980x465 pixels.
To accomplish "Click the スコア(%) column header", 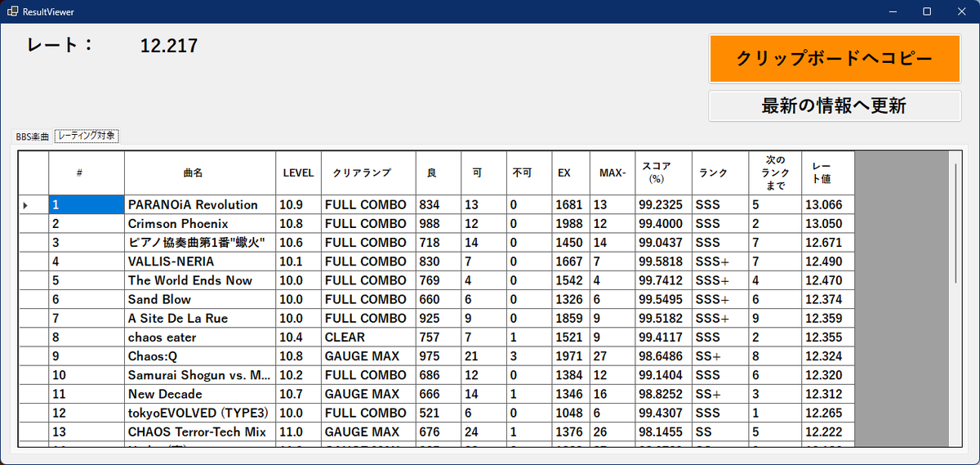I will (664, 173).
